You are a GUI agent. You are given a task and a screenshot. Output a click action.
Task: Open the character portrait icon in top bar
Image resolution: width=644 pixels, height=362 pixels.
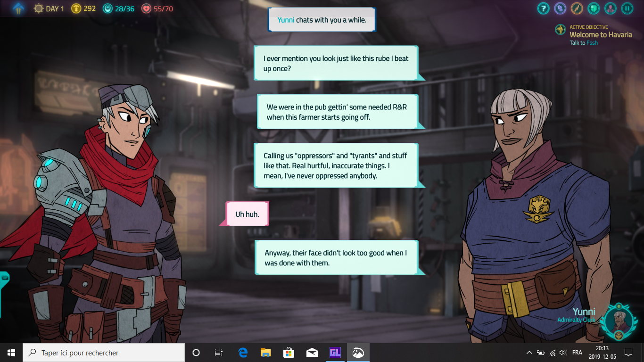[611, 8]
